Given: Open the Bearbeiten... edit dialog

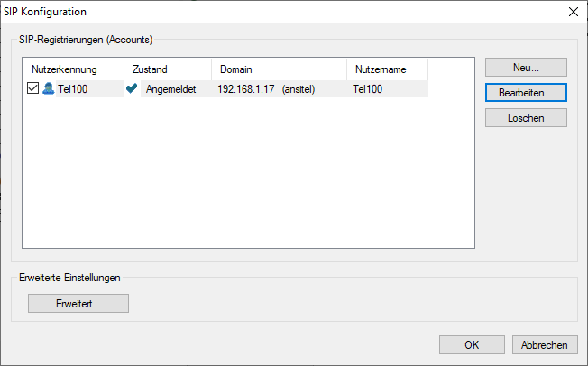Looking at the screenshot, I should pyautogui.click(x=525, y=93).
